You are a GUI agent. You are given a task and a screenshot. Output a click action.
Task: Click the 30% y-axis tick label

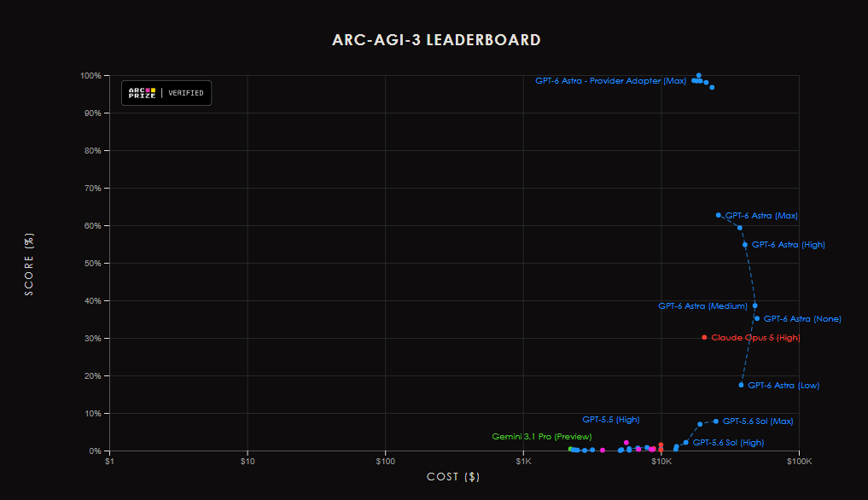point(92,339)
